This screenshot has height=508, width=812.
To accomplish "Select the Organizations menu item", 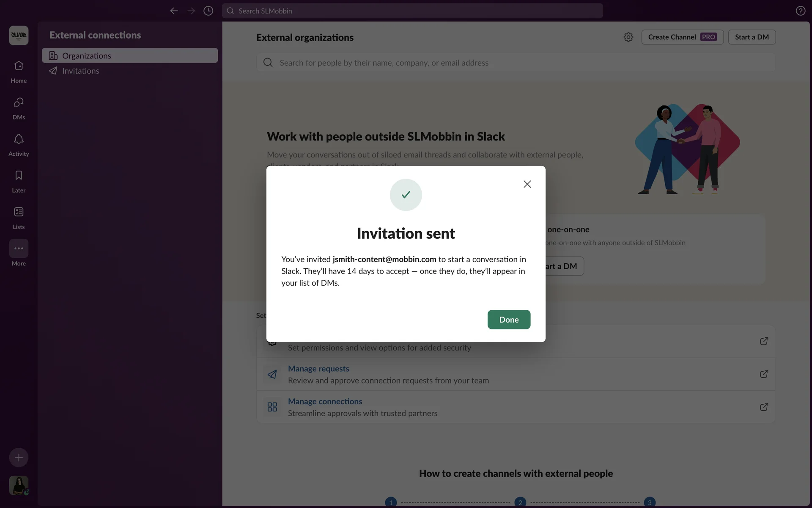I will coord(129,55).
